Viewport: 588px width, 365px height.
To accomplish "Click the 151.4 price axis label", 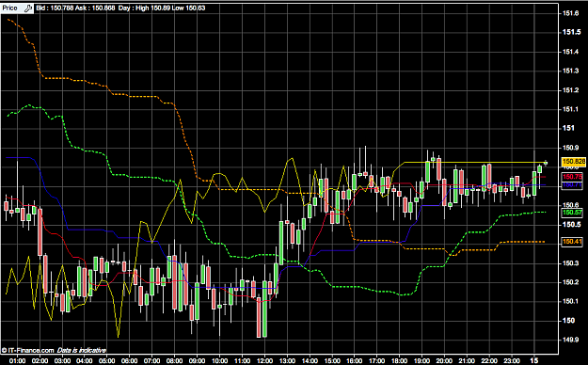I will (570, 52).
